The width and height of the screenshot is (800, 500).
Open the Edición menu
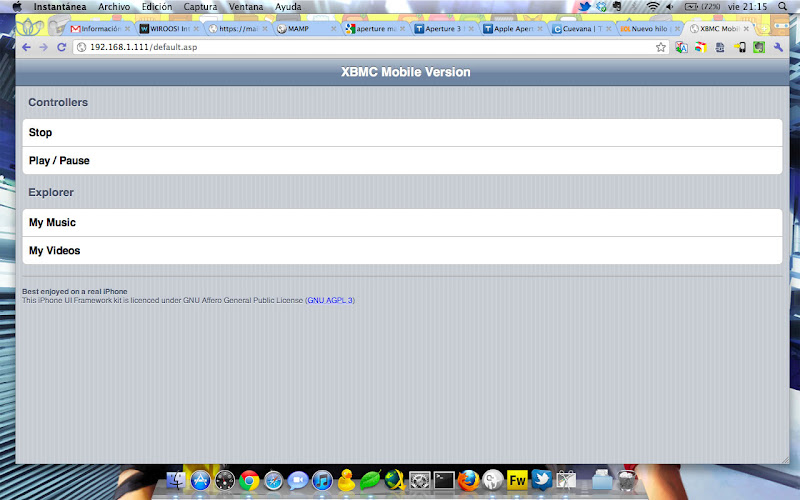point(157,7)
